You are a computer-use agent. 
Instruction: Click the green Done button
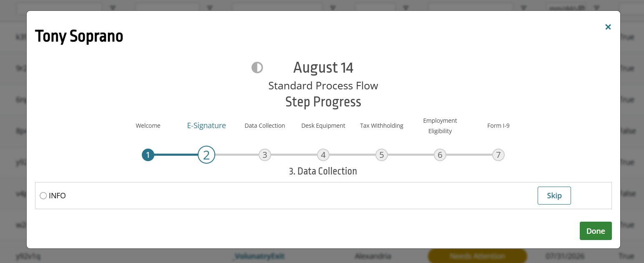coord(596,231)
